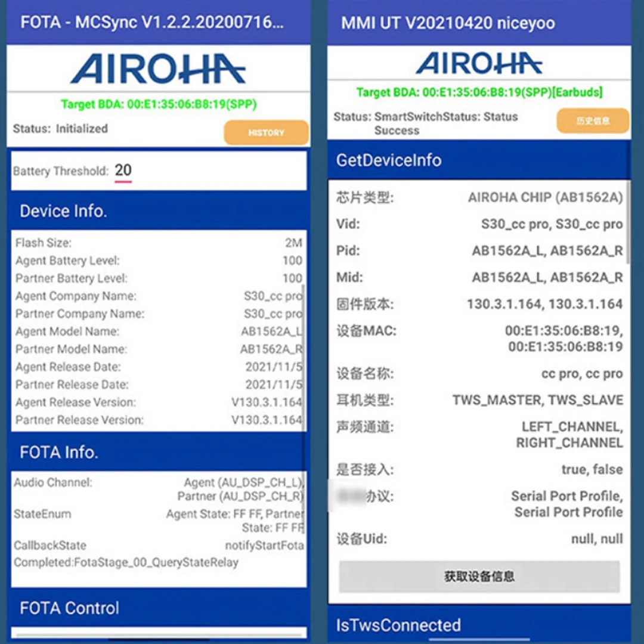Open the FOTA Info. section header
The image size is (644, 644).
click(159, 452)
